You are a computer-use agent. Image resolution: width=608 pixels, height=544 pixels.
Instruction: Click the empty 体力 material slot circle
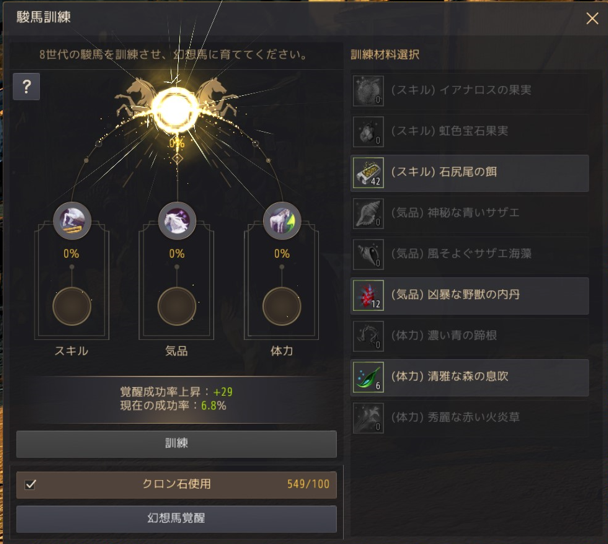pos(282,306)
